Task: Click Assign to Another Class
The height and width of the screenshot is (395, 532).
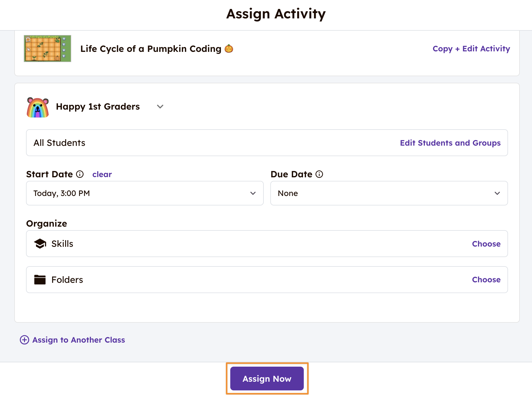Action: [x=79, y=340]
